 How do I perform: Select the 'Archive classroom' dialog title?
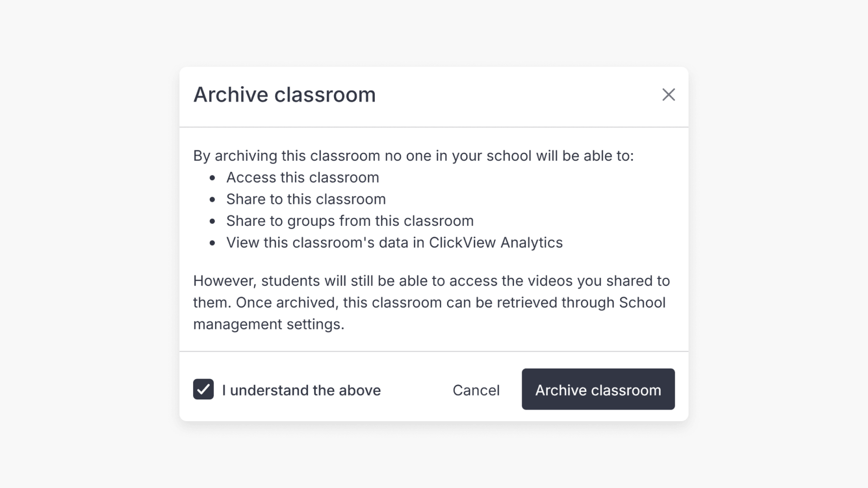tap(284, 94)
